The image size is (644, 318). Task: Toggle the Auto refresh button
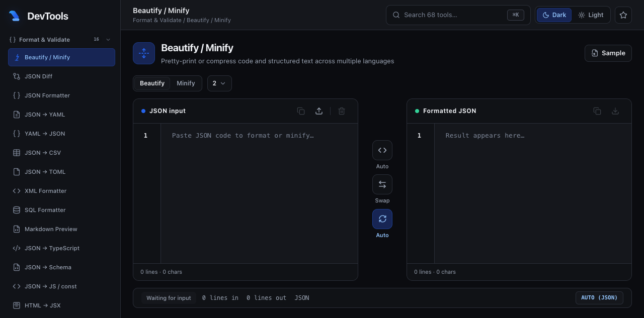[x=382, y=219]
